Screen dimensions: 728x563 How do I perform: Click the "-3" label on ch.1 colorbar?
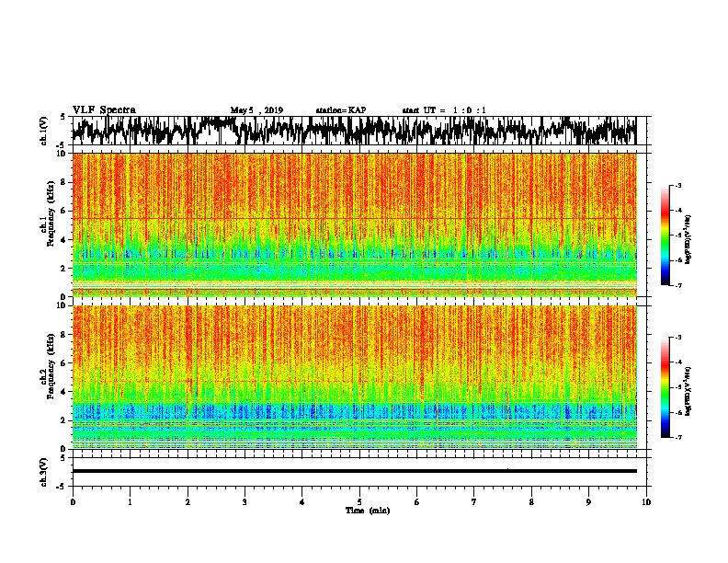click(677, 186)
